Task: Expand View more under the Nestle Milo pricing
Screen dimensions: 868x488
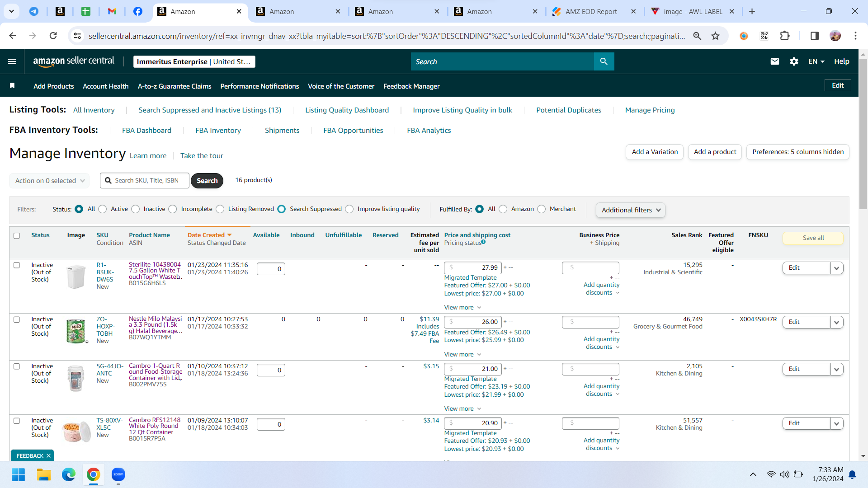Action: click(x=462, y=355)
